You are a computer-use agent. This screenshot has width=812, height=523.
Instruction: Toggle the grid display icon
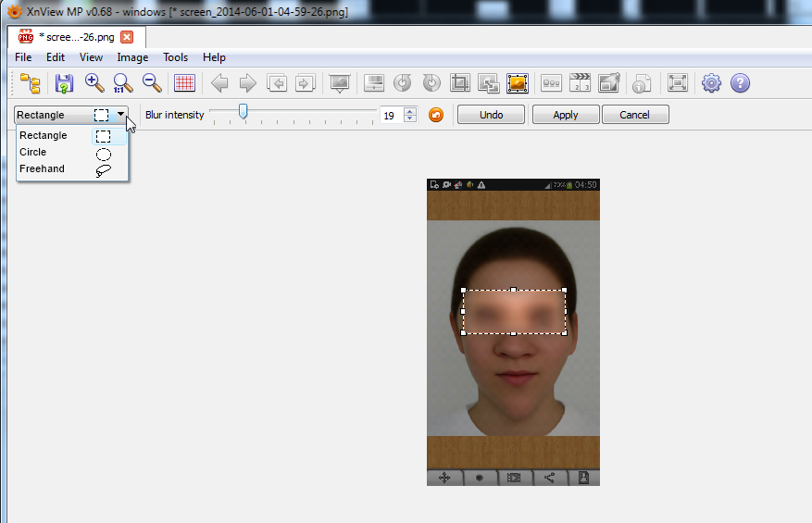pos(184,83)
